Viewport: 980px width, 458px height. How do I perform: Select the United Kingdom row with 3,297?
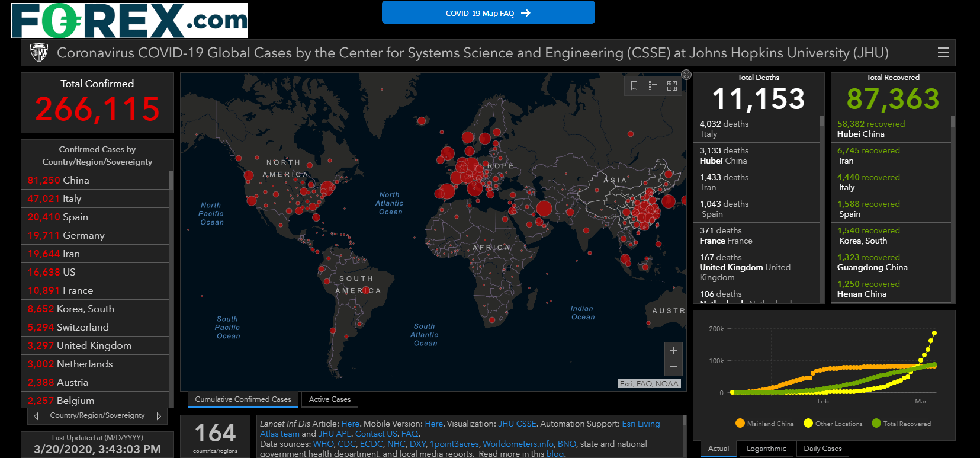point(95,345)
